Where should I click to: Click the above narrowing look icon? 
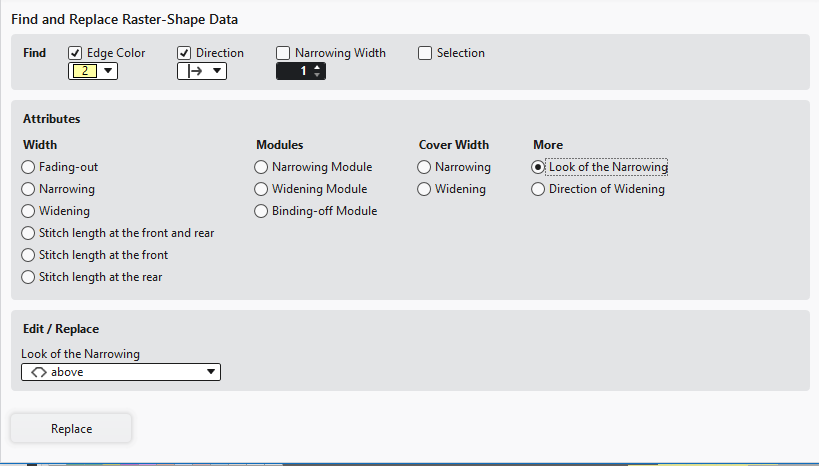(37, 372)
